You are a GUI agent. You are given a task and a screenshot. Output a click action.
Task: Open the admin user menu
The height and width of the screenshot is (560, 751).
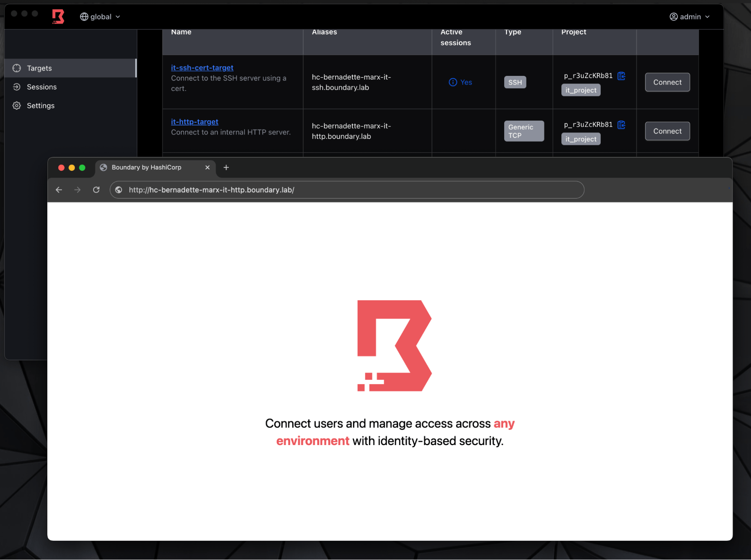tap(689, 17)
